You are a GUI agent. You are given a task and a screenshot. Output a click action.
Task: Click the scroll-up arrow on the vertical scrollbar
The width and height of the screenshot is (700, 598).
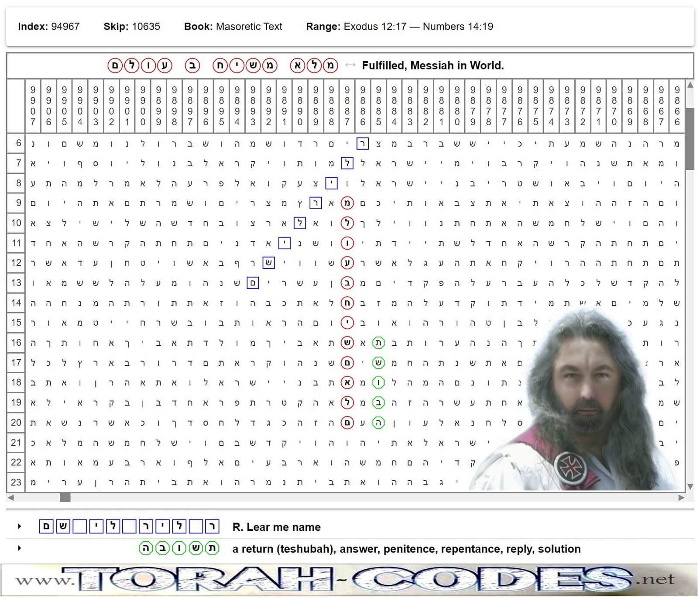[690, 84]
